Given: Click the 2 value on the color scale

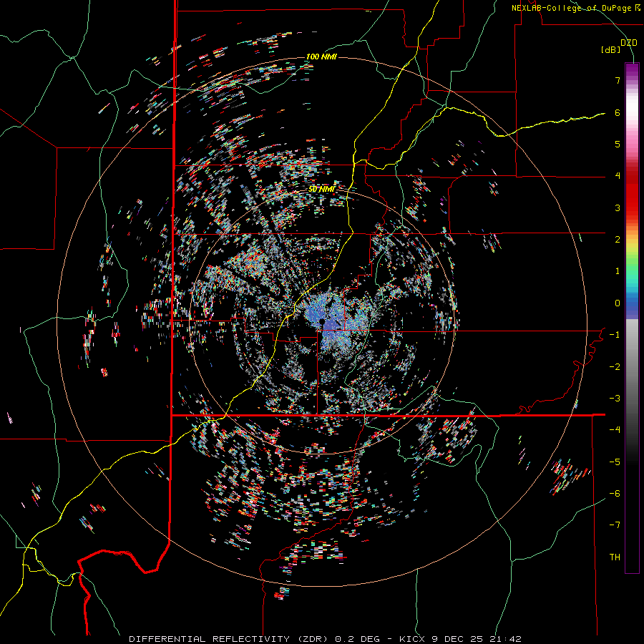Looking at the screenshot, I should tap(618, 240).
